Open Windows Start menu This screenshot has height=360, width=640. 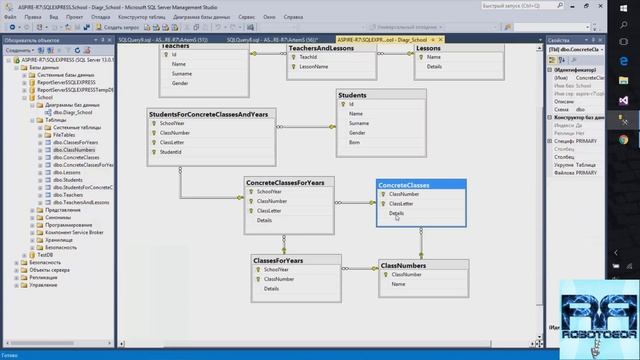[x=623, y=8]
